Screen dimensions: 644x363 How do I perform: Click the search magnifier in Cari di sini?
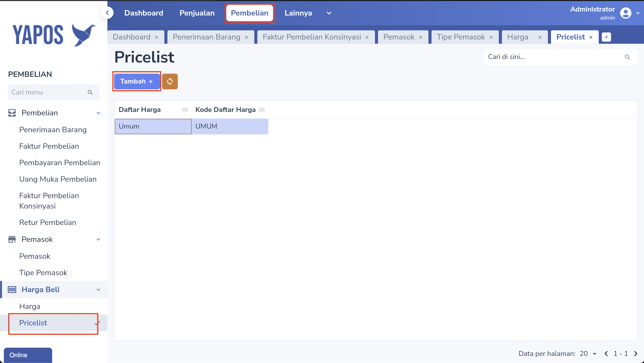627,57
